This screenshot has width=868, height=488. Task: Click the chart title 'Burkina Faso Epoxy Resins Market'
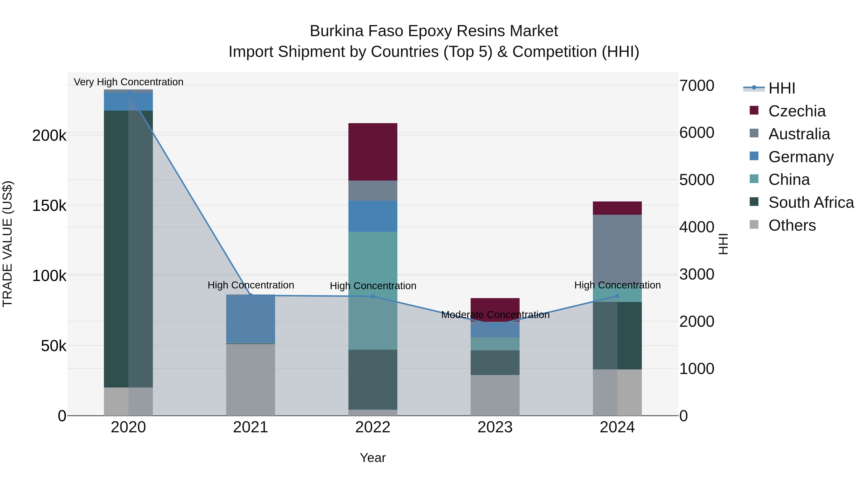434,31
